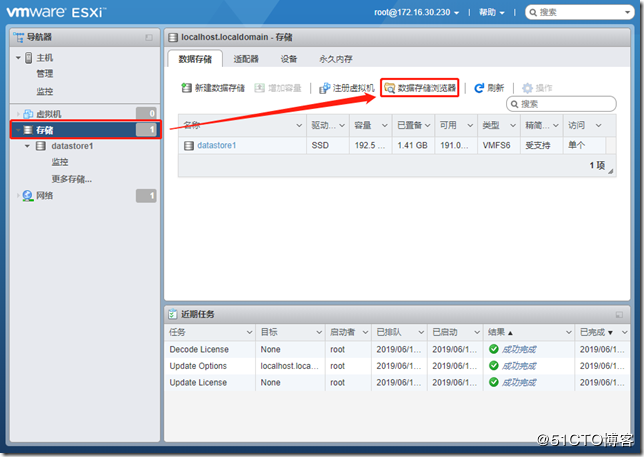Click the Actions gear icon
Image resolution: width=644 pixels, height=457 pixels.
(x=527, y=88)
